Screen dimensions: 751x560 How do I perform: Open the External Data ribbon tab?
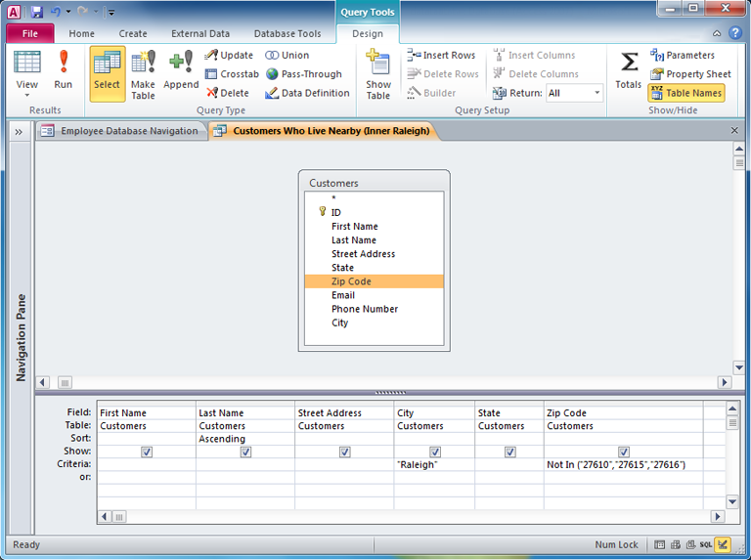(200, 33)
